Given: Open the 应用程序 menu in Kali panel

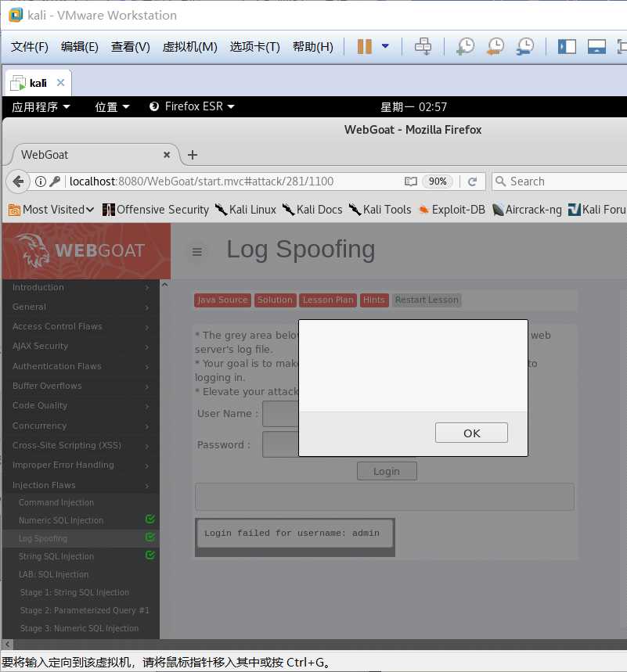Looking at the screenshot, I should click(41, 106).
